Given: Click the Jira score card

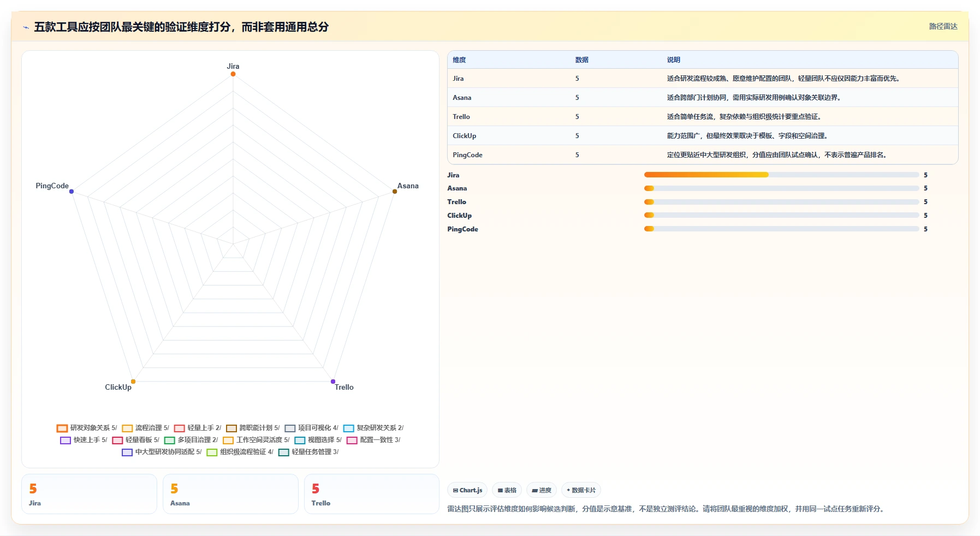Looking at the screenshot, I should [89, 494].
